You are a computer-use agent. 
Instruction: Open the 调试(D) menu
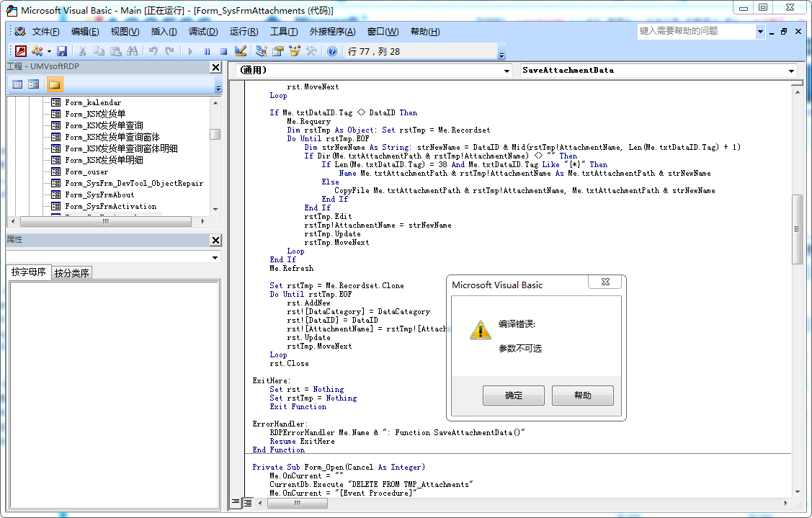202,32
